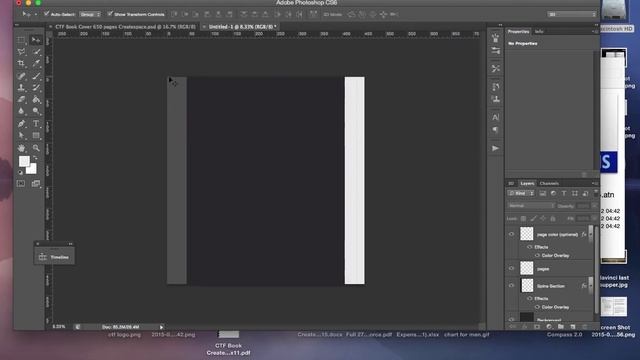
Task: Toggle Quick Mask mode
Action: click(x=21, y=184)
